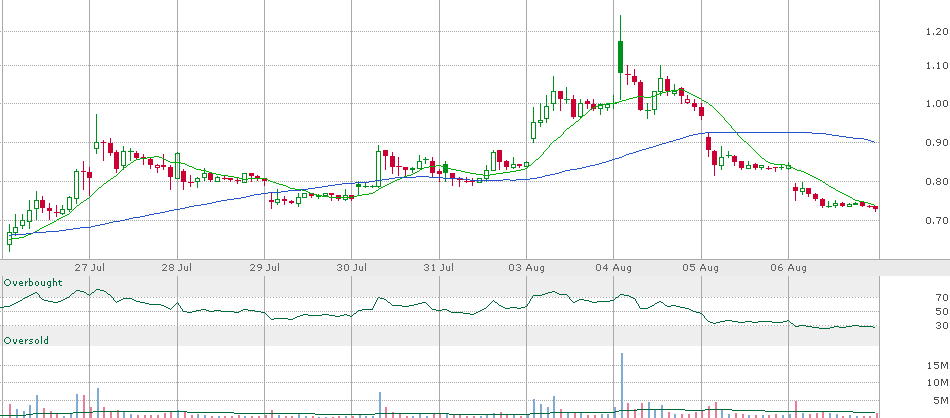Click the tall green candle on 04 Aug

point(620,57)
